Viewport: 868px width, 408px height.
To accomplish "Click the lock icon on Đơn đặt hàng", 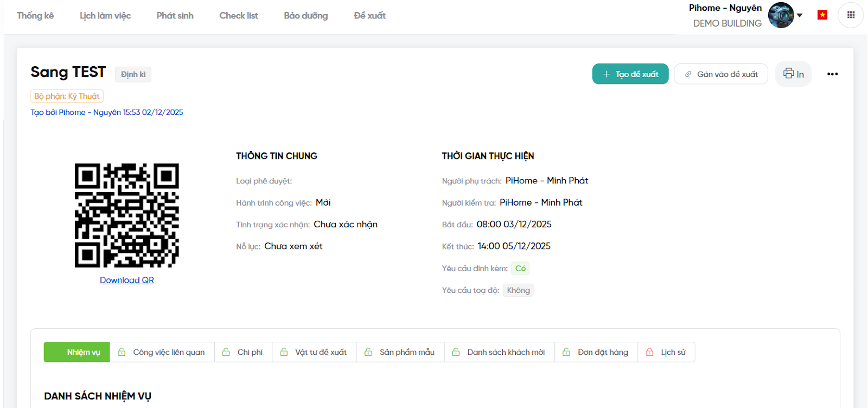I will [566, 352].
